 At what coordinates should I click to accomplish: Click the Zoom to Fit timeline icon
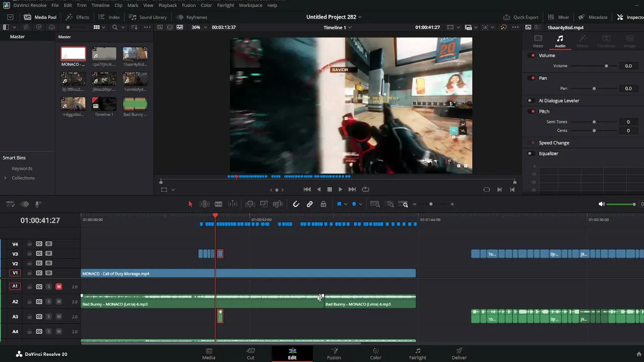click(x=375, y=204)
